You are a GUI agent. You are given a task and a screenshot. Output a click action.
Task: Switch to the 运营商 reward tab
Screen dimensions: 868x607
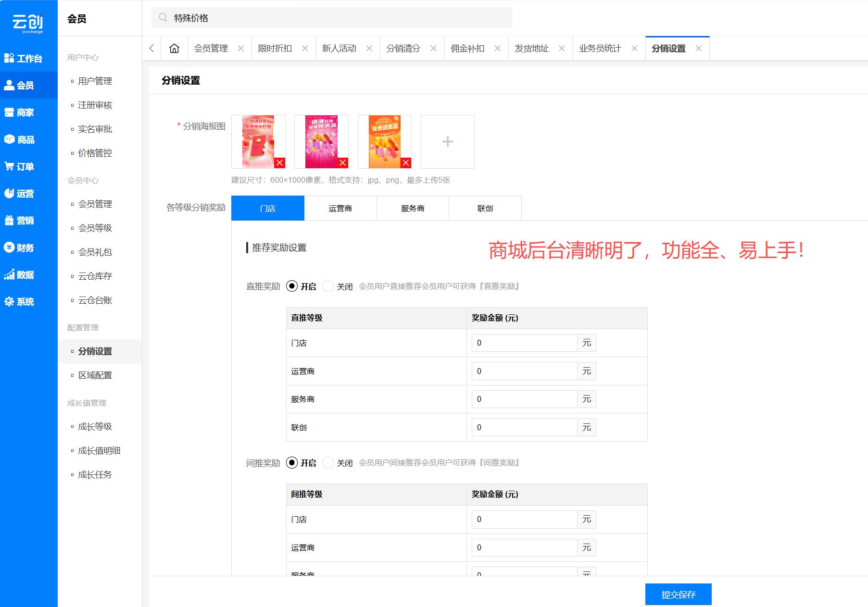click(340, 208)
